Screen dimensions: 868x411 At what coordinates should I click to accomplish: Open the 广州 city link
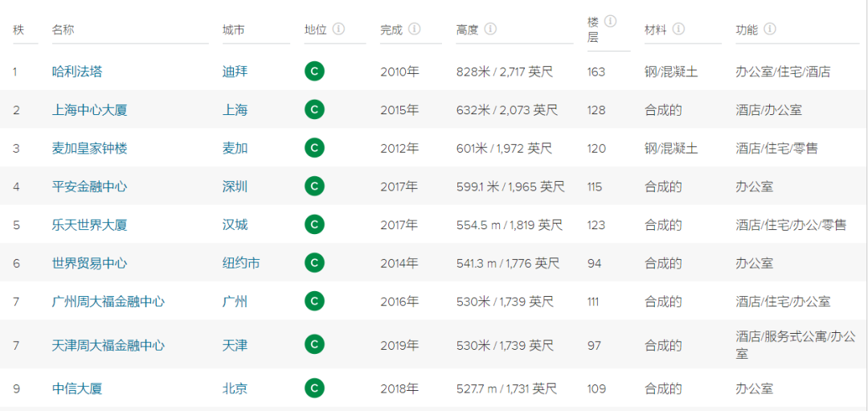pos(235,302)
